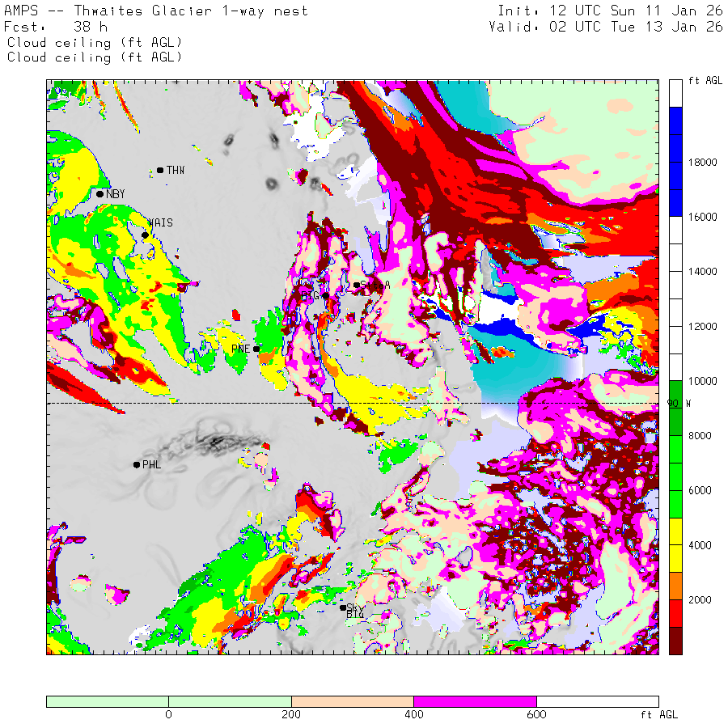Click 'ft AGL' label beside horizontal legend
The width and height of the screenshot is (728, 728).
click(658, 715)
